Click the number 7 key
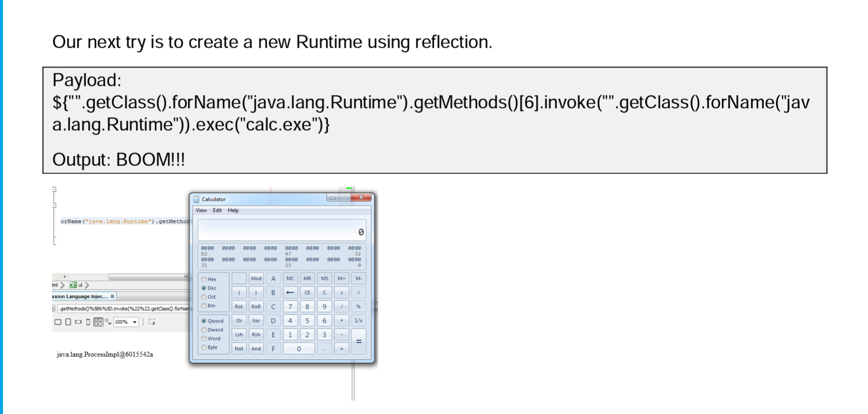Image resolution: width=868 pixels, height=414 pixels. [x=290, y=306]
